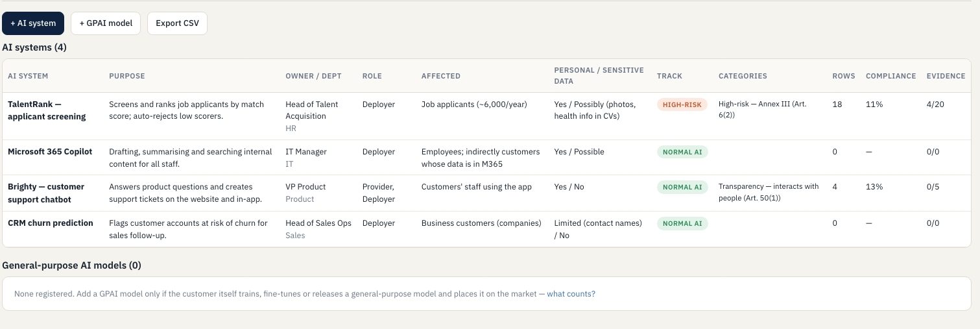Click 'Business customers (companies)' cell
Screen dimensions: 980x329
click(x=481, y=223)
